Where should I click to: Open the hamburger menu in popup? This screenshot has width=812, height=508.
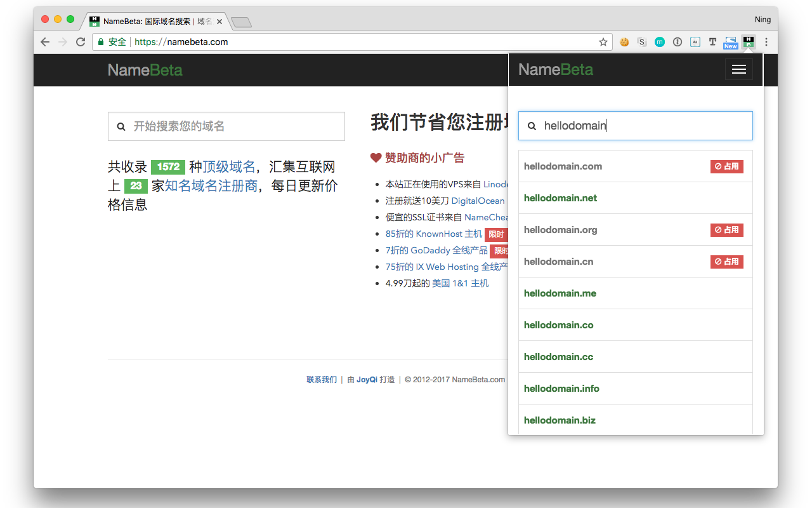click(739, 70)
